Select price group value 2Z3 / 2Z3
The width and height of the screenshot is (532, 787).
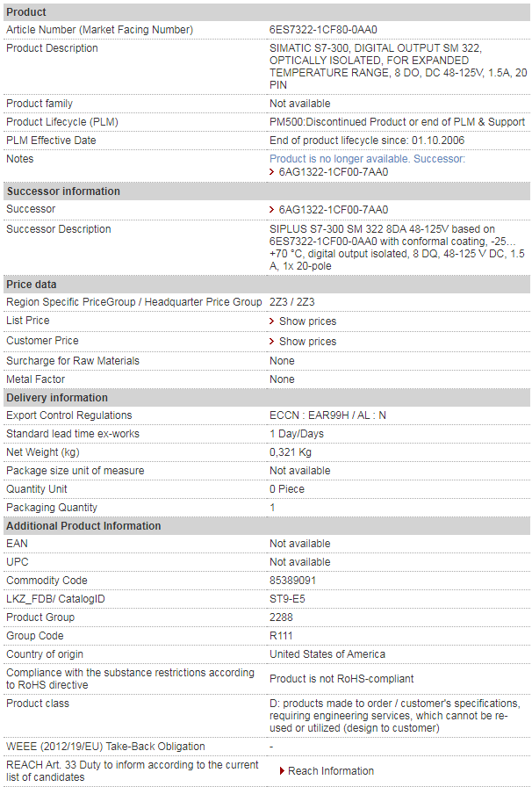pyautogui.click(x=292, y=301)
